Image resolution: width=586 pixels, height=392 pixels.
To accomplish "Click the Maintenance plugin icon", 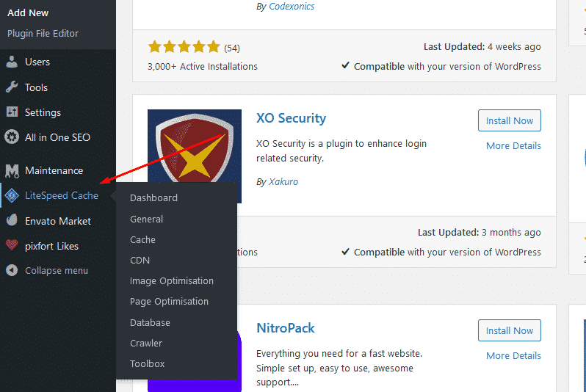I will [x=12, y=170].
